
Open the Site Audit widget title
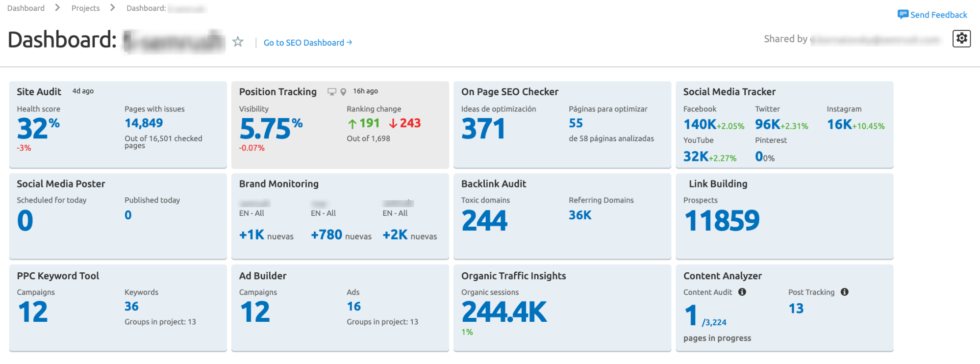click(x=39, y=92)
